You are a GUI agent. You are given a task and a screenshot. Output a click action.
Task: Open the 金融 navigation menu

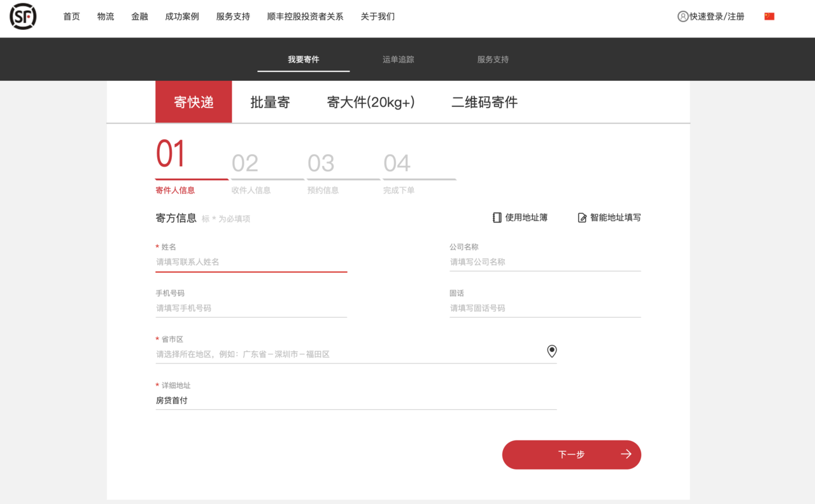click(x=139, y=17)
